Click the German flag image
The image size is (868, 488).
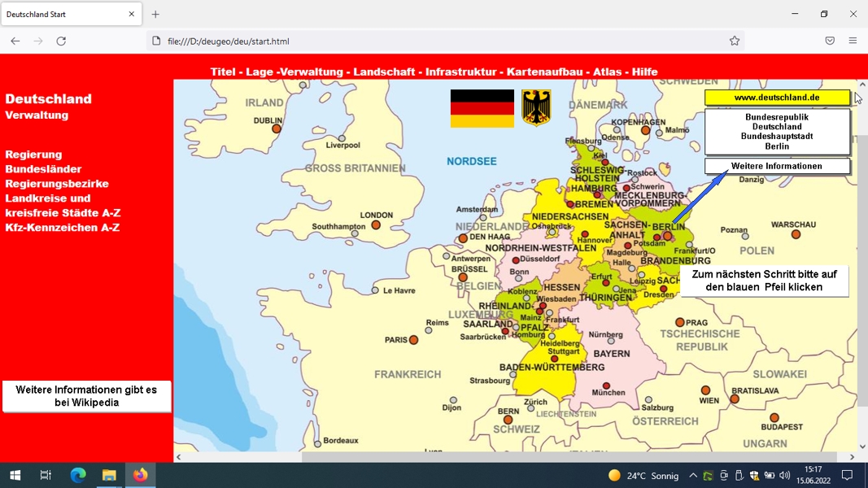click(482, 108)
